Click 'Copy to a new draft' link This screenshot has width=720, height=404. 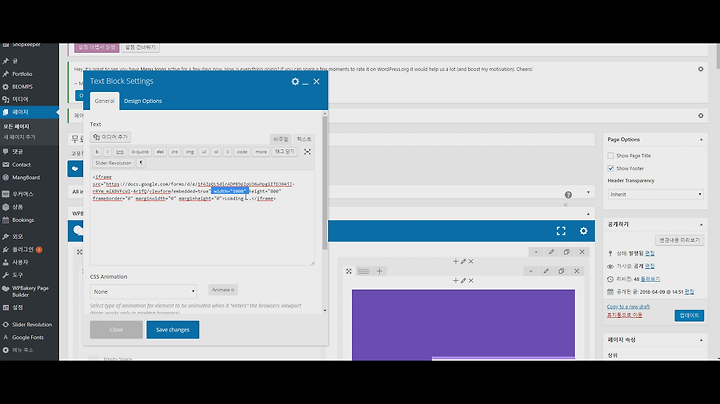pyautogui.click(x=628, y=306)
